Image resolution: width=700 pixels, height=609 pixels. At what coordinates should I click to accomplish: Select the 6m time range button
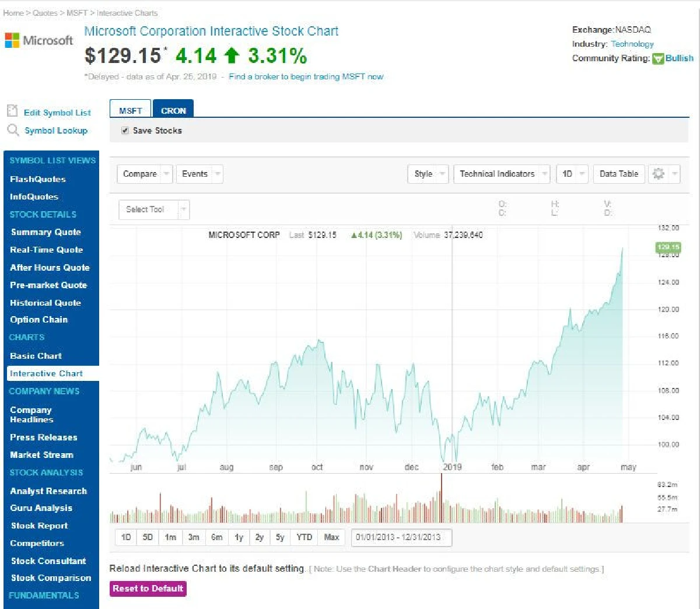point(216,537)
